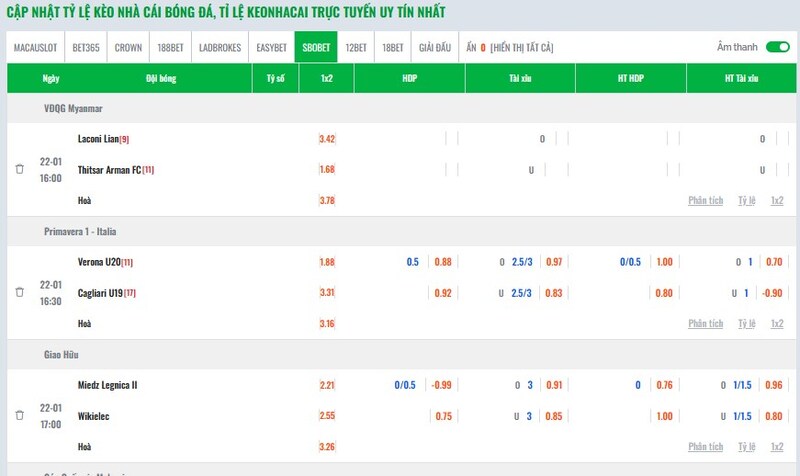Select the LADBROKES tab
The image size is (800, 476).
(219, 47)
